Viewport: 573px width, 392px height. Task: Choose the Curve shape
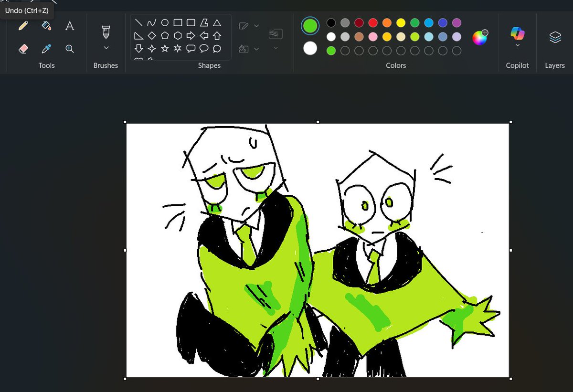click(151, 22)
